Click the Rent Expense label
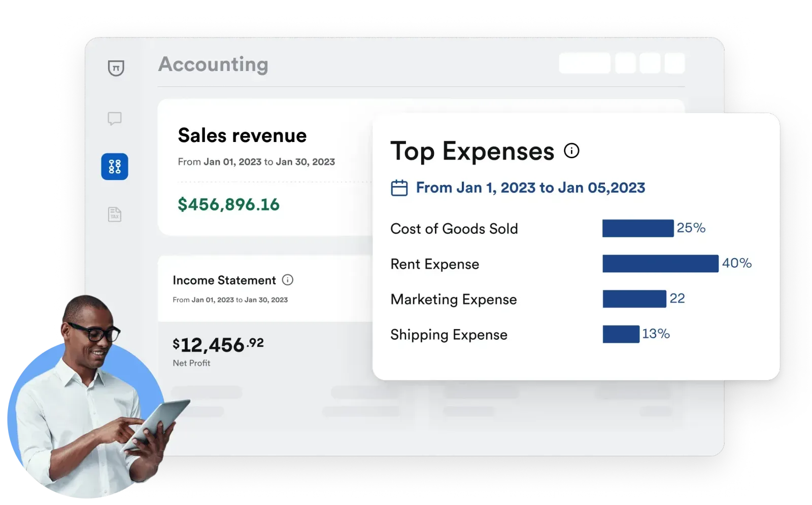 coord(435,264)
